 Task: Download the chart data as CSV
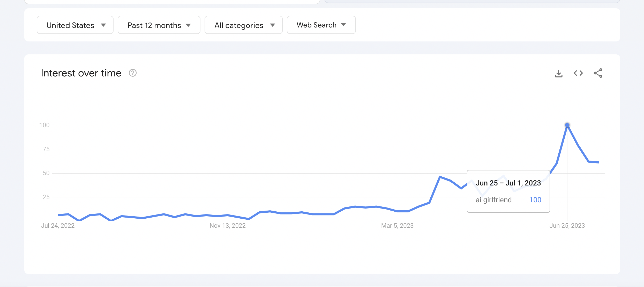pyautogui.click(x=559, y=73)
